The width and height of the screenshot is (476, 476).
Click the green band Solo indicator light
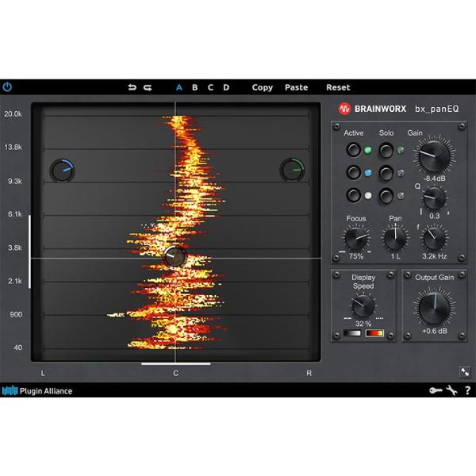pos(401,150)
